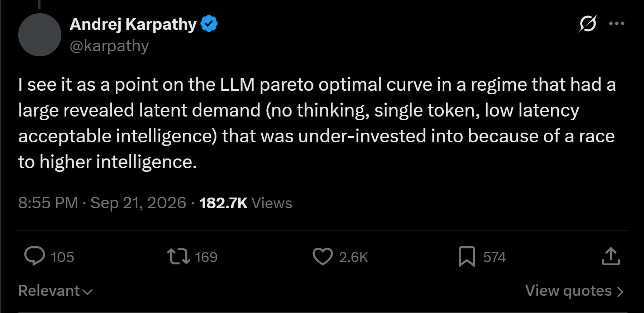Open the three-dot more options menu
This screenshot has height=313, width=644.
(617, 24)
